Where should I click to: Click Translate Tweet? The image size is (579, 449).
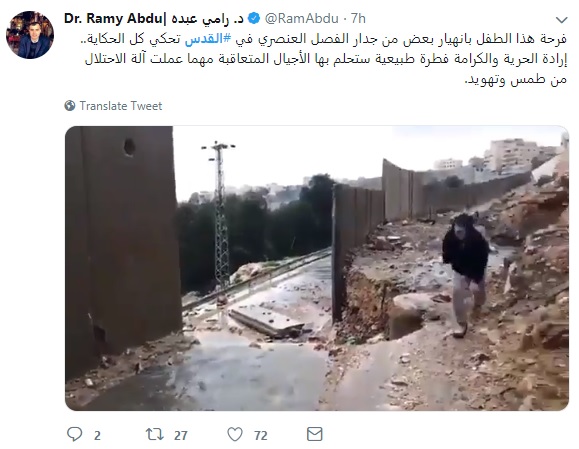pos(121,106)
